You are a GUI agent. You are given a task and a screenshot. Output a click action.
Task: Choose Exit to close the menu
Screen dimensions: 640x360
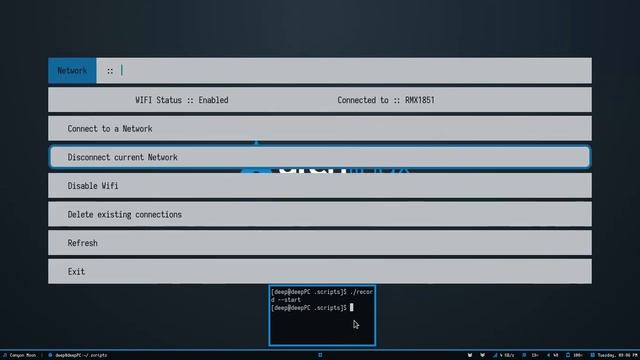(x=320, y=271)
